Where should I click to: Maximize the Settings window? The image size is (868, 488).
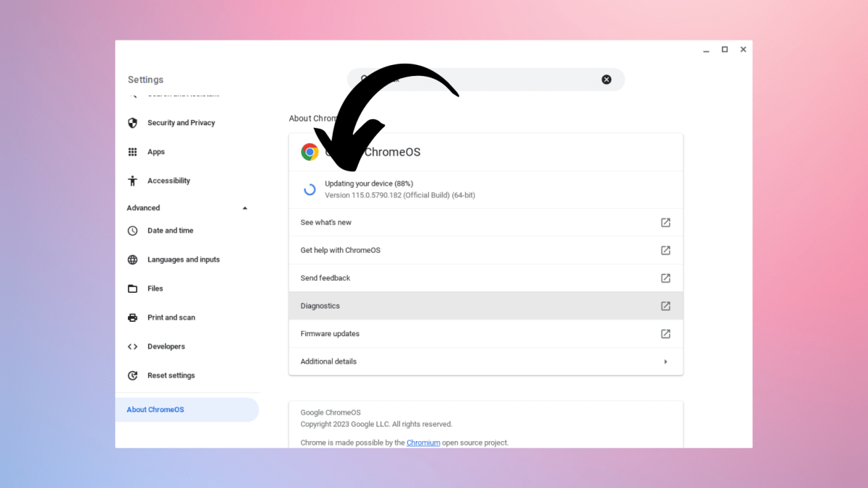click(x=725, y=50)
